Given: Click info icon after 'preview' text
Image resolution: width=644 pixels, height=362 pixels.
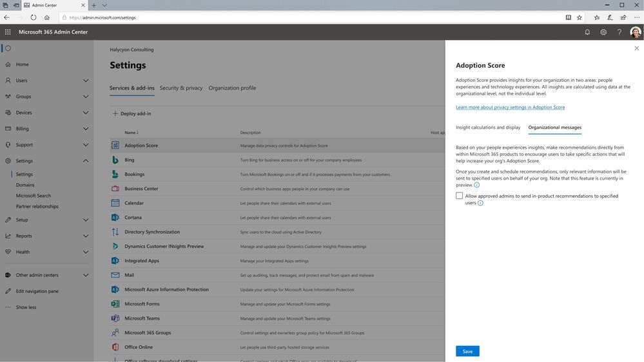Looking at the screenshot, I should (477, 185).
